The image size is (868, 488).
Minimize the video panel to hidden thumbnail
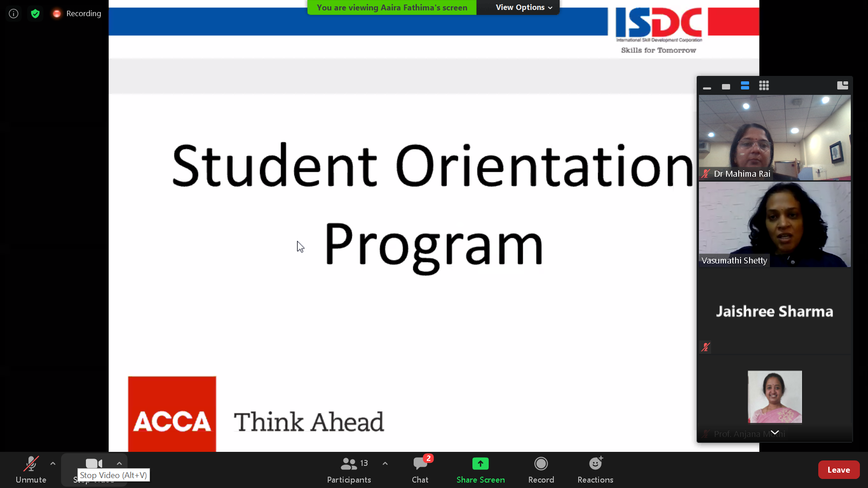coord(707,86)
